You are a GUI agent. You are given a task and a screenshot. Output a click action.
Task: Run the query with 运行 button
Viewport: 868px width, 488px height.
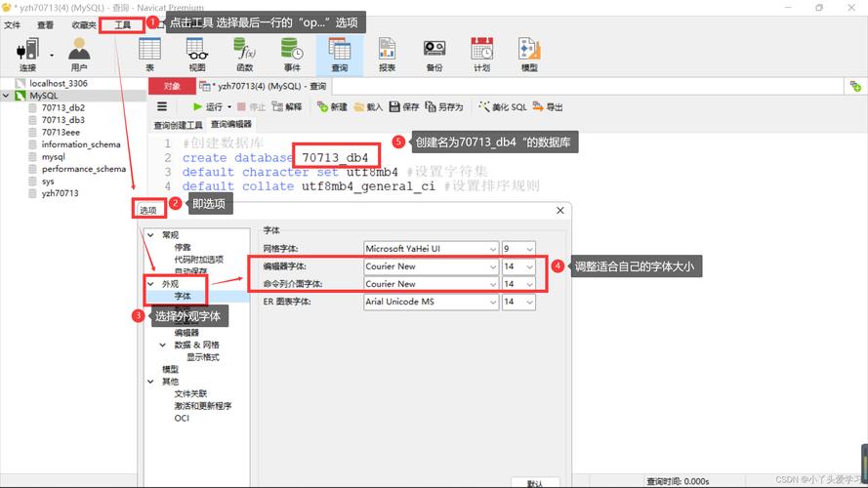tap(208, 106)
